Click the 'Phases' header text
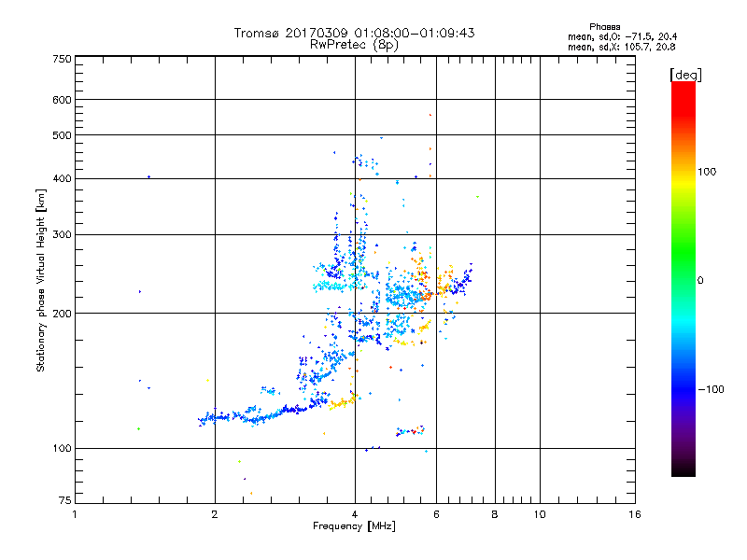The width and height of the screenshot is (747, 560). pyautogui.click(x=604, y=27)
